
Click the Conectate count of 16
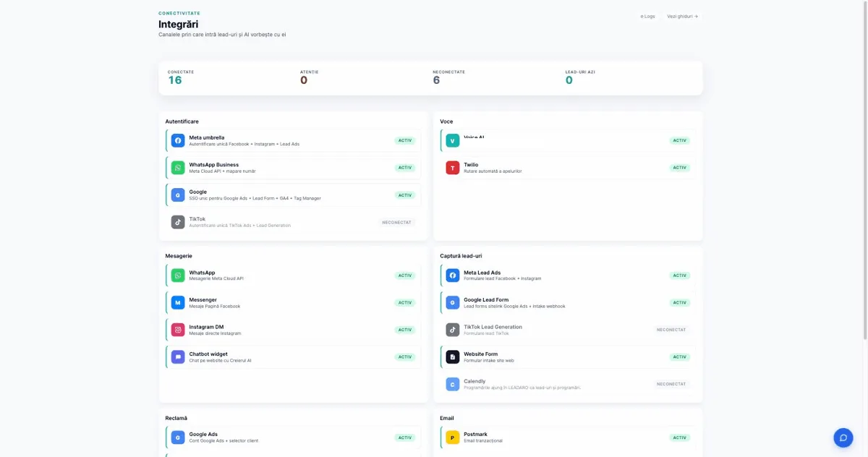point(175,80)
